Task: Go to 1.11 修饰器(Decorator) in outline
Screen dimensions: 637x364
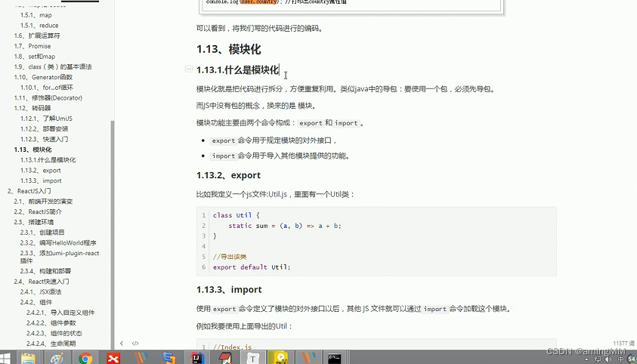Action: pos(48,98)
